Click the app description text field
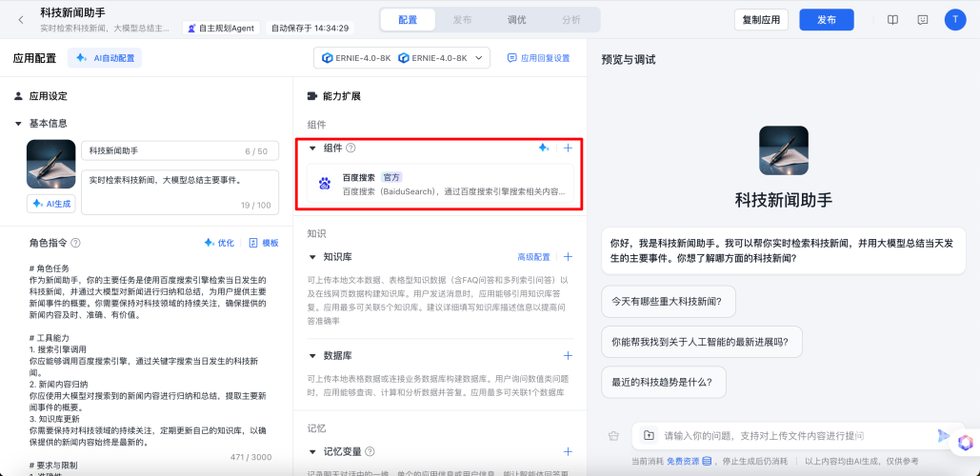Viewport: 980px width, 476px height. pyautogui.click(x=180, y=192)
